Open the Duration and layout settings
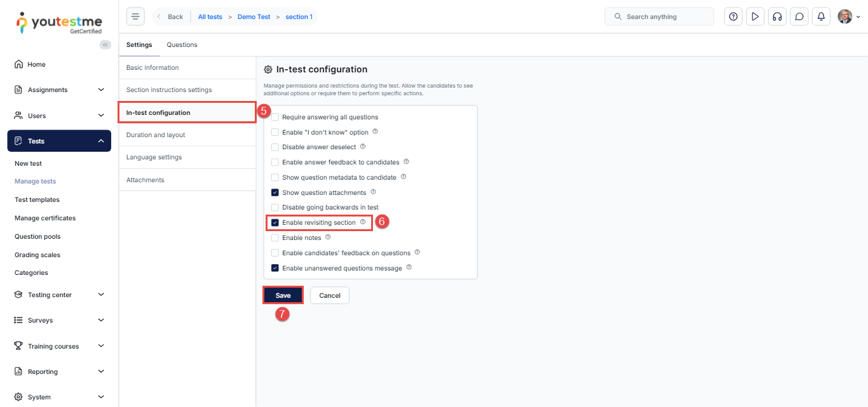Screen dimensions: 868x407 pos(156,135)
